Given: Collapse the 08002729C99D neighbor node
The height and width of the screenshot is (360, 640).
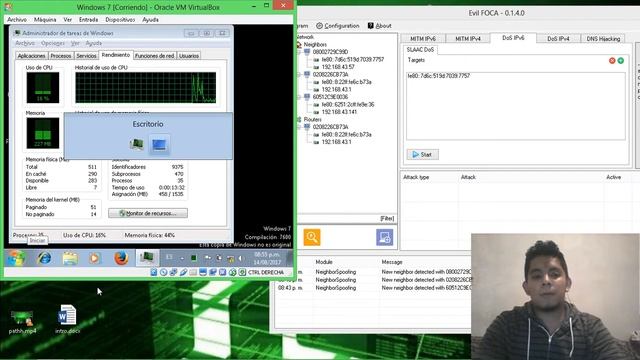Looking at the screenshot, I should coord(299,52).
